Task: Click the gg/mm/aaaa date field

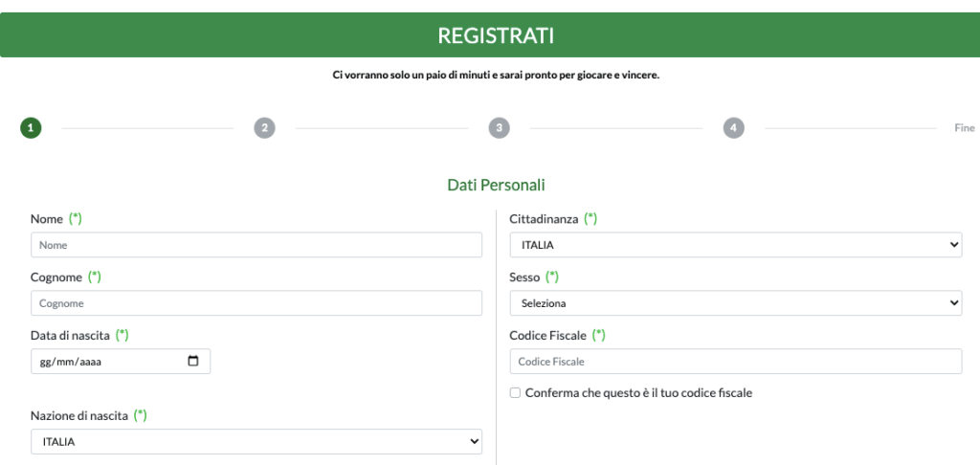Action: coord(121,362)
